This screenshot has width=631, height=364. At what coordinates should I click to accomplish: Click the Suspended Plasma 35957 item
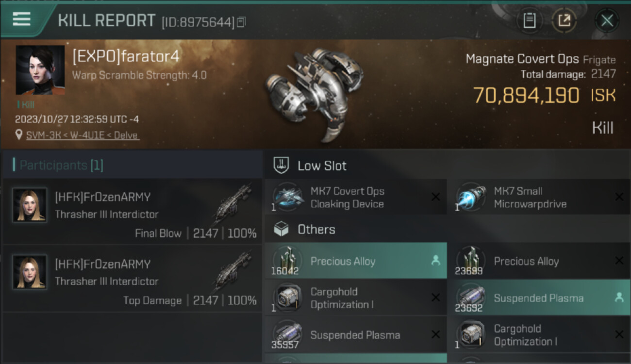pos(355,335)
